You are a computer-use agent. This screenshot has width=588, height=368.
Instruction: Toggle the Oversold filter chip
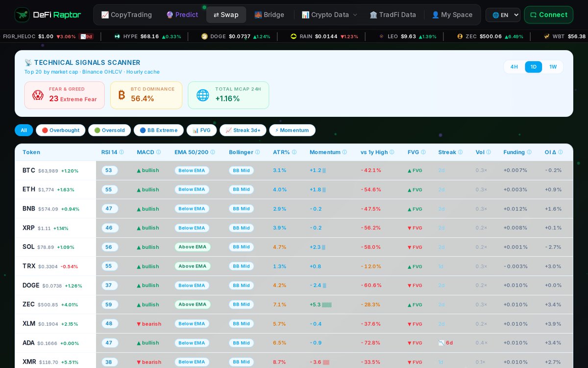[110, 130]
